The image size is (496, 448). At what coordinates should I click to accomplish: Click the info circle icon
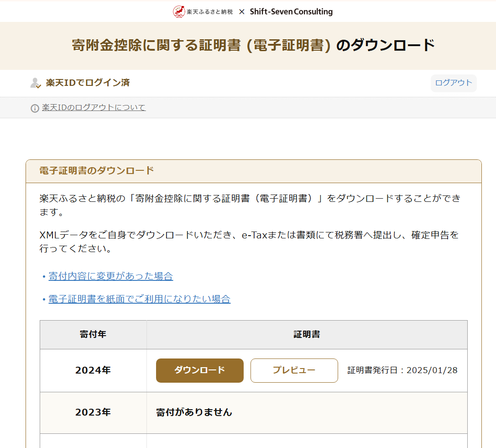[35, 108]
